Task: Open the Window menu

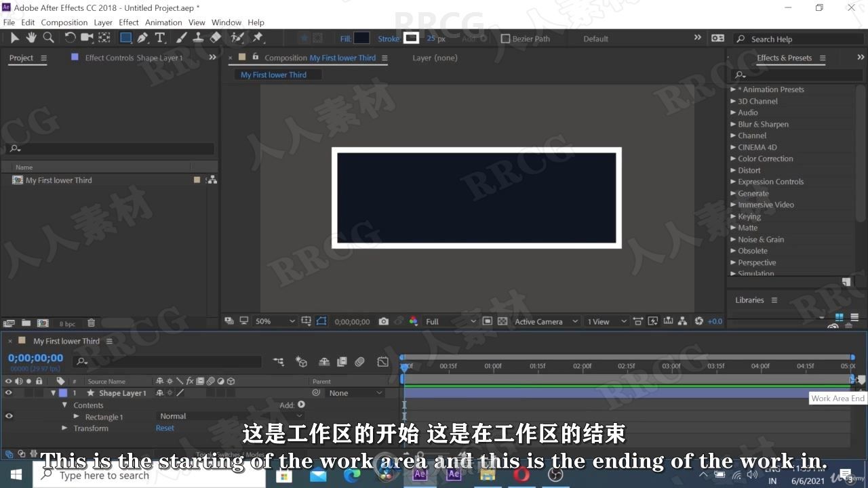Action: coord(226,22)
